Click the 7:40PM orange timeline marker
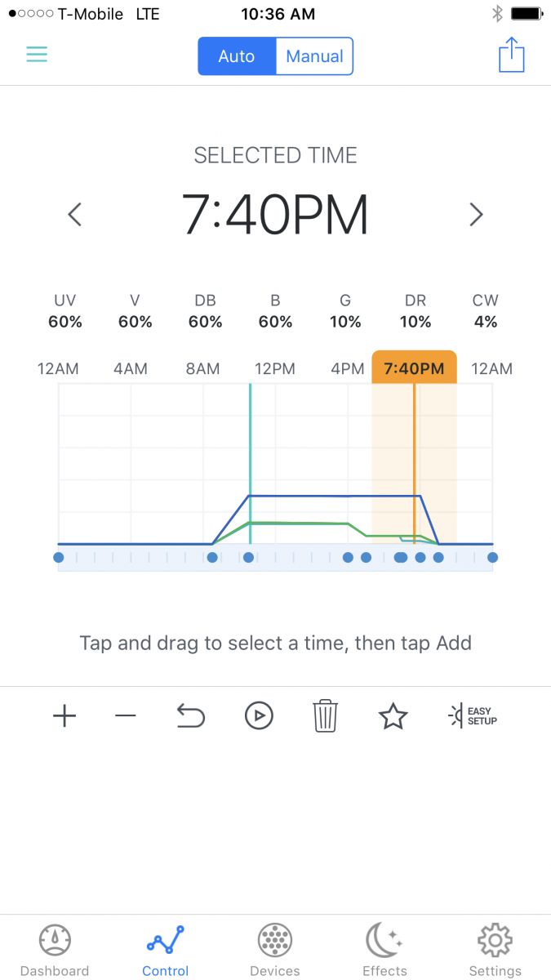Viewport: 551px width, 980px height. (414, 368)
